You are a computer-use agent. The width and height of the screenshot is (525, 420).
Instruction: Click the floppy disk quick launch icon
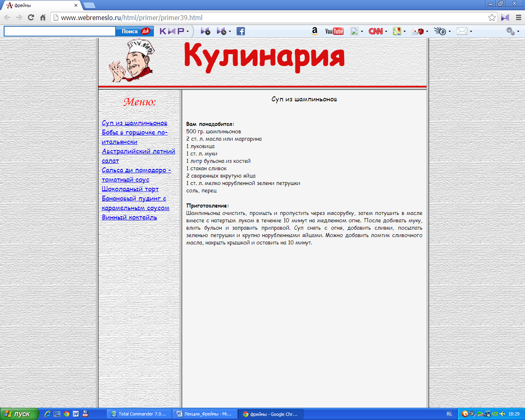85,414
